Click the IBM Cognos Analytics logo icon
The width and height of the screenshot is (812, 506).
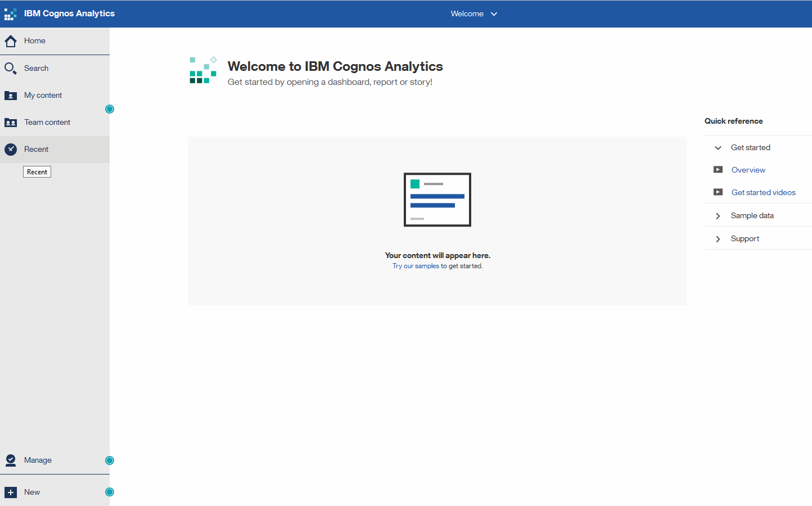pyautogui.click(x=11, y=13)
